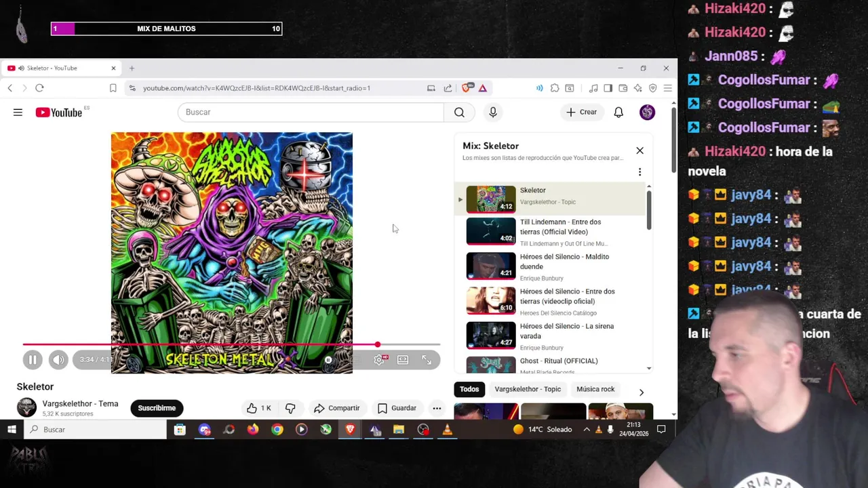Select the Skeletor - YouTube tab

click(61, 68)
